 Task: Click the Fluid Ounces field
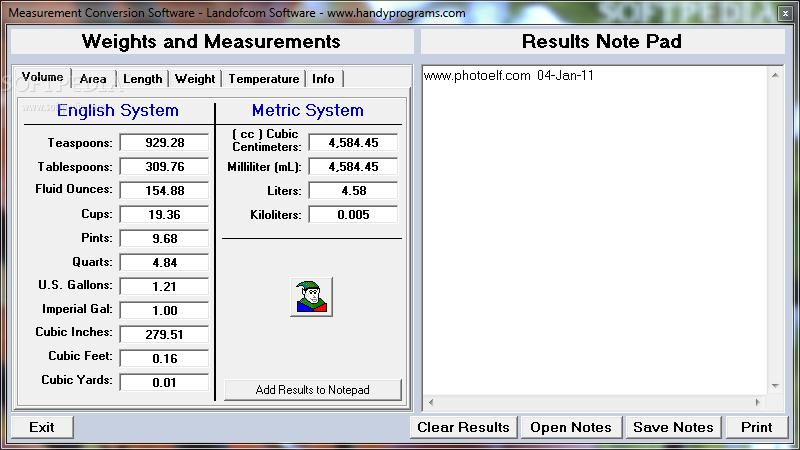tap(164, 190)
